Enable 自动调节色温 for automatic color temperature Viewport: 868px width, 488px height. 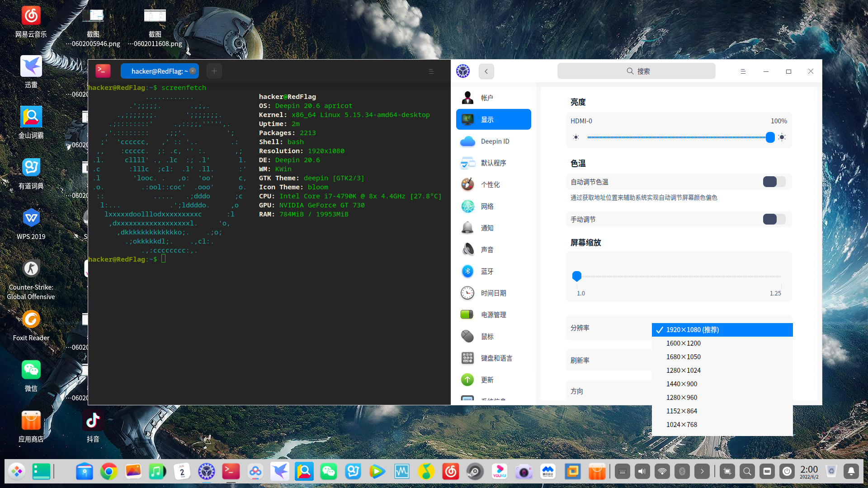click(x=773, y=182)
